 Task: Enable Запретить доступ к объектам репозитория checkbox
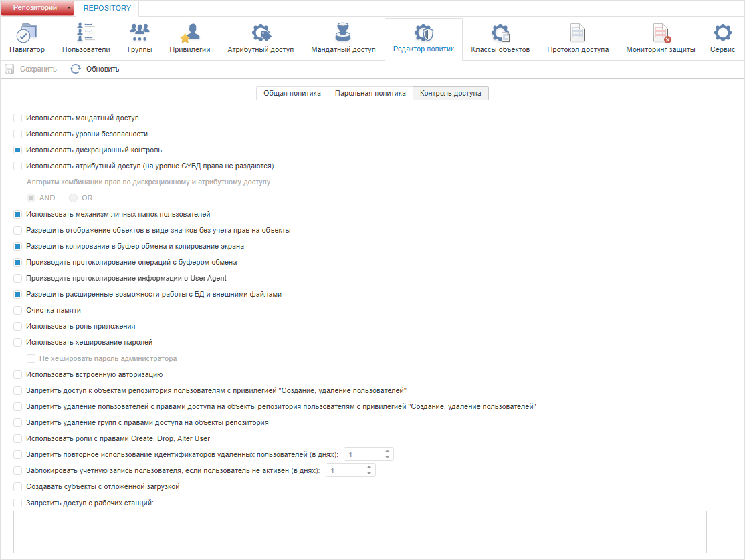point(17,390)
